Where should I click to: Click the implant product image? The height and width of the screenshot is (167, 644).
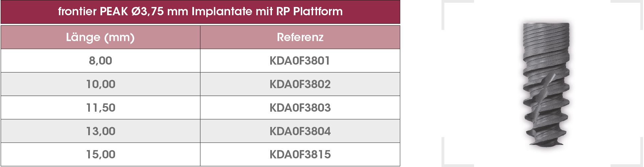point(546,84)
